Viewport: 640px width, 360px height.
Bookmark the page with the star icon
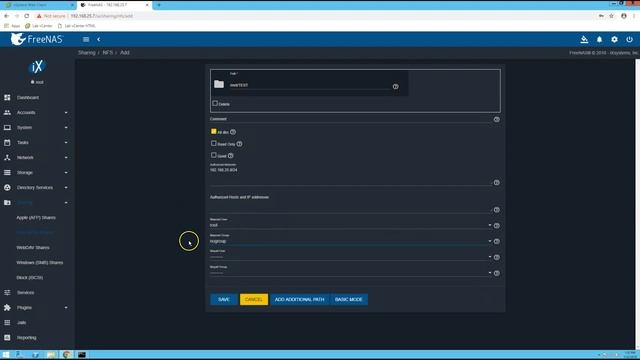(611, 16)
